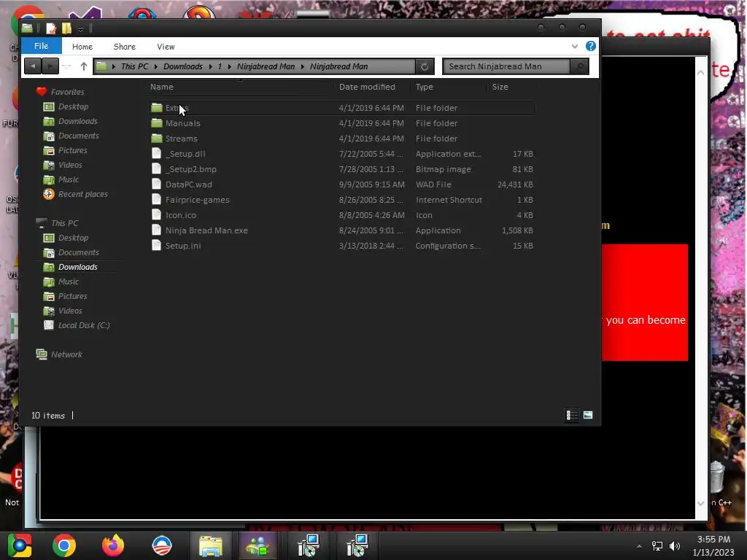Switch to details view layout
Image resolution: width=747 pixels, height=560 pixels.
[572, 415]
